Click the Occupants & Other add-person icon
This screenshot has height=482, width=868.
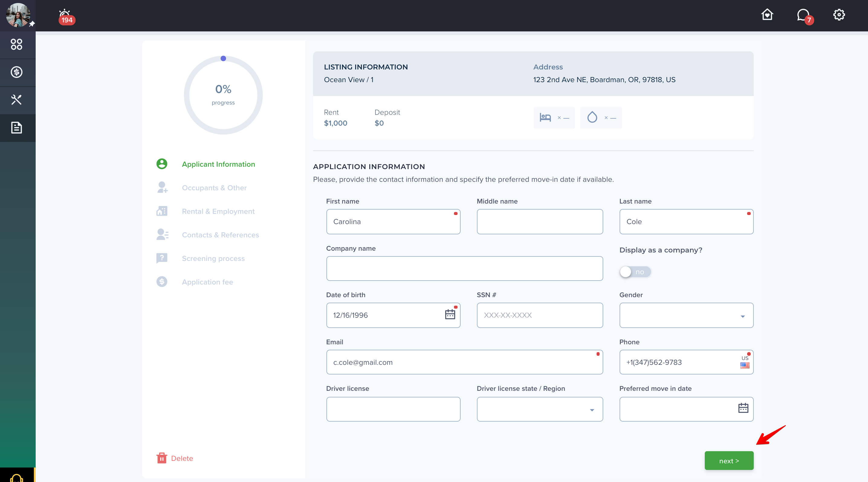pyautogui.click(x=162, y=188)
